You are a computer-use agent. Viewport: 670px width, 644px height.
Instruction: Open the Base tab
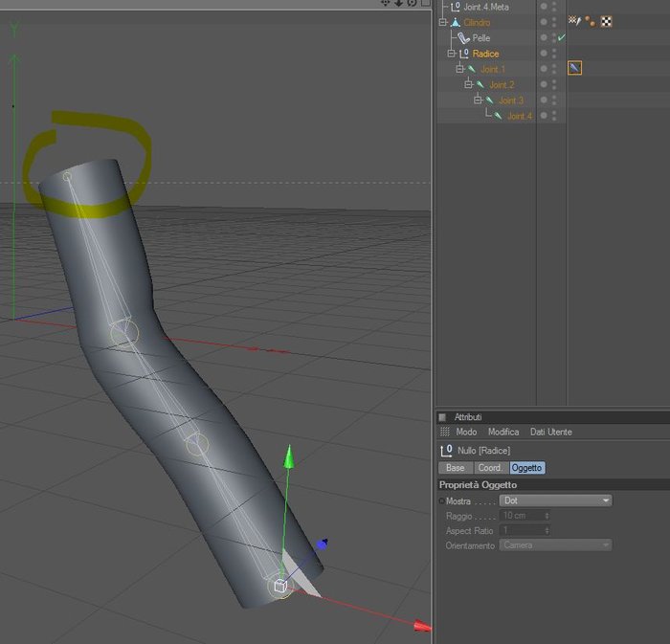[x=456, y=468]
